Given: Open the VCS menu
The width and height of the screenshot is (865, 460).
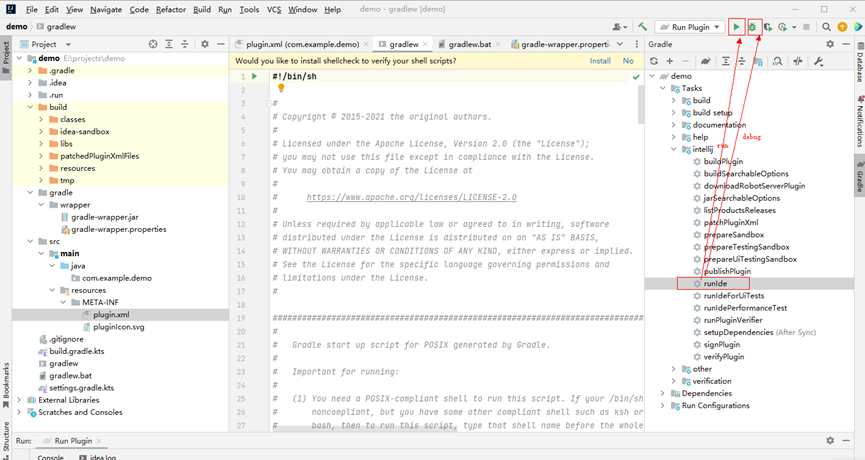Looking at the screenshot, I should point(274,9).
